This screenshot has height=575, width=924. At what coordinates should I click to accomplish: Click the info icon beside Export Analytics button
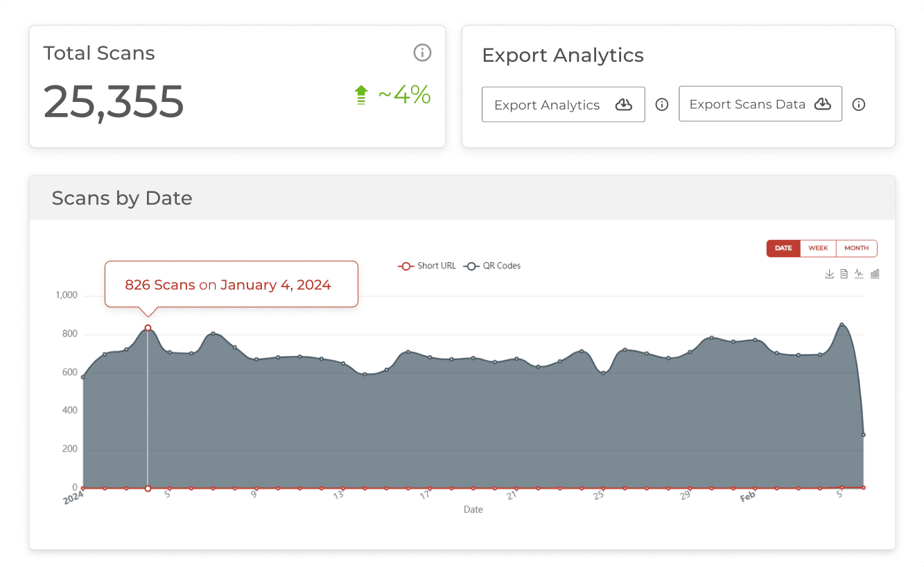click(x=662, y=105)
